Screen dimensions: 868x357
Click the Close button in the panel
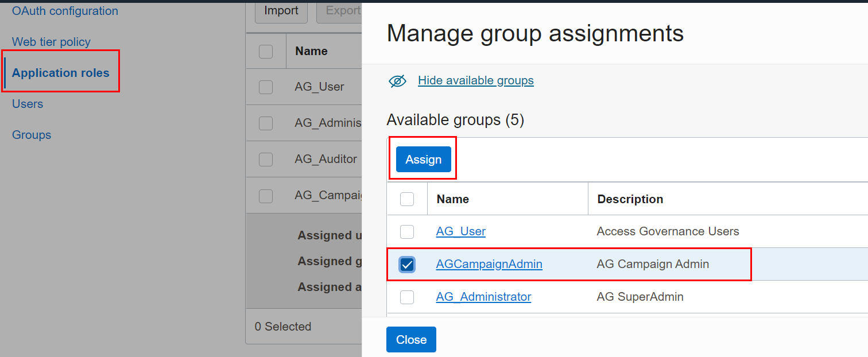[411, 340]
